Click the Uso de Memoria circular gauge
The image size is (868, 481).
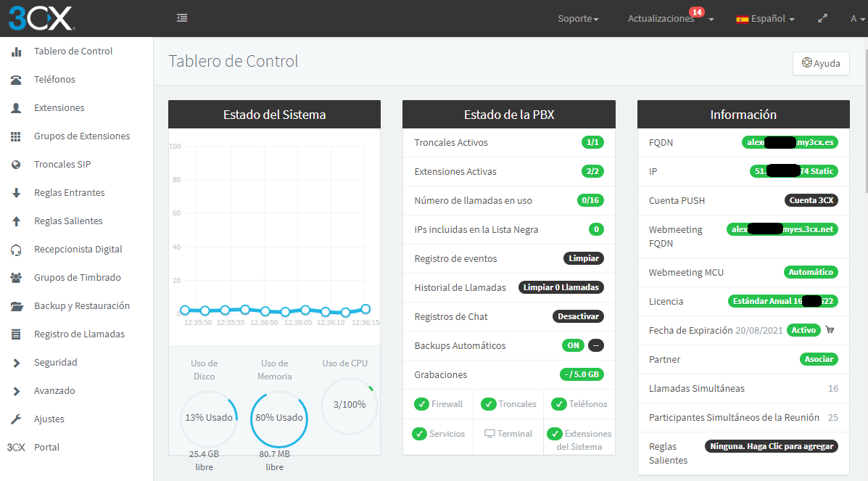[x=279, y=419]
